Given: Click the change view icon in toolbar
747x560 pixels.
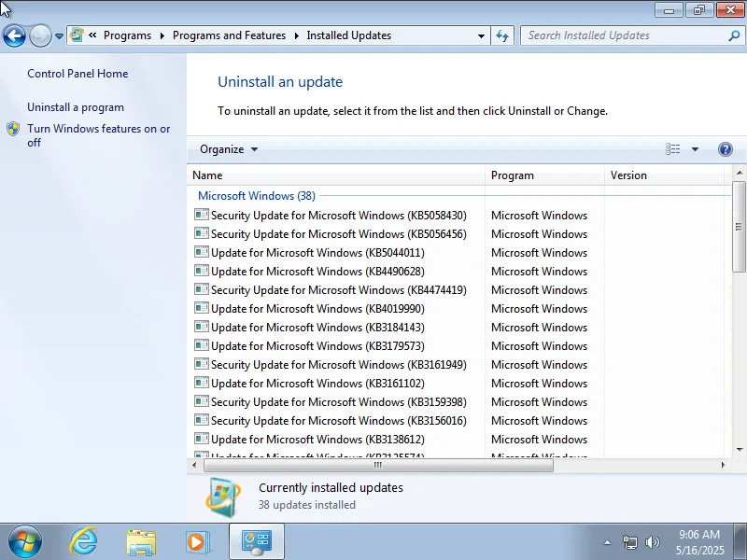Looking at the screenshot, I should (672, 149).
